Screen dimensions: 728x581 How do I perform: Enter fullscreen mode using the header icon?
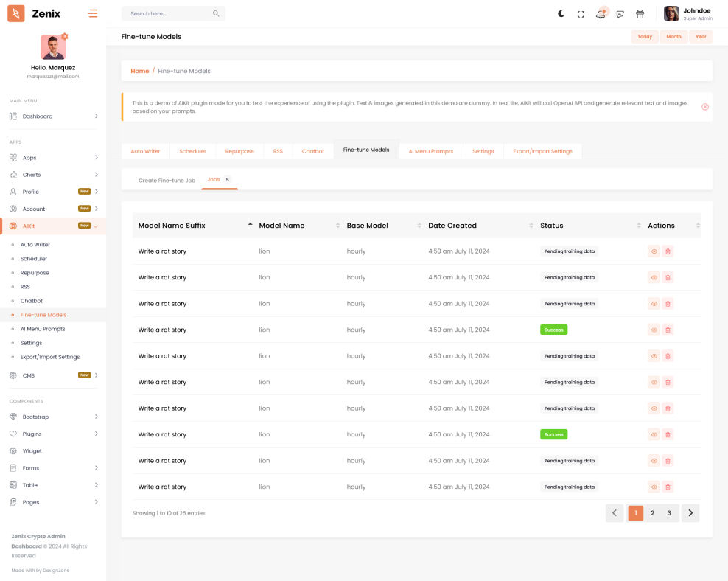(x=581, y=14)
